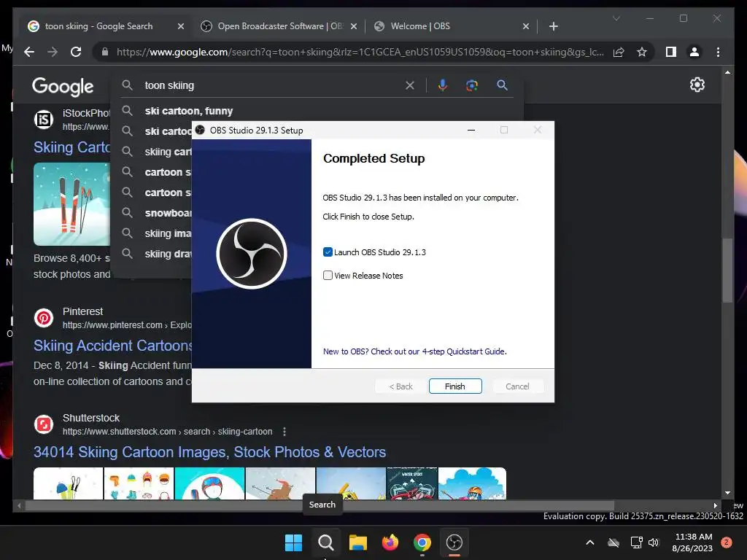Image resolution: width=747 pixels, height=560 pixels.
Task: Open the iStockPhoto favicon result
Action: tap(44, 119)
